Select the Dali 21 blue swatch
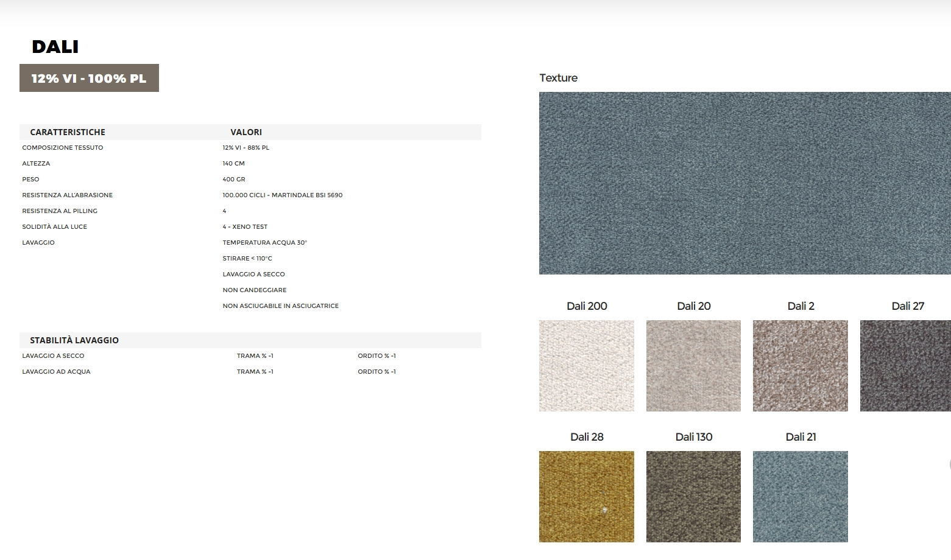This screenshot has height=560, width=951. (801, 497)
